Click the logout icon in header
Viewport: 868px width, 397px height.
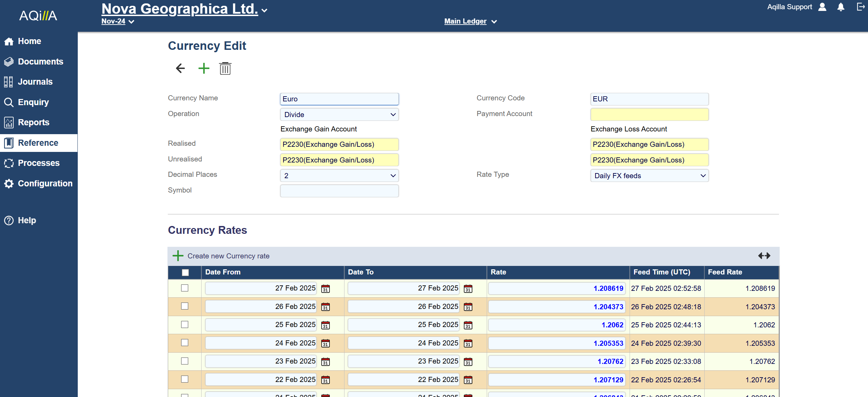click(x=860, y=7)
